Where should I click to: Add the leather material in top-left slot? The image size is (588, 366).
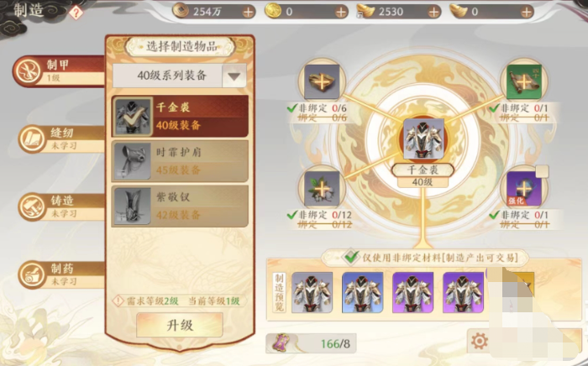coord(322,82)
